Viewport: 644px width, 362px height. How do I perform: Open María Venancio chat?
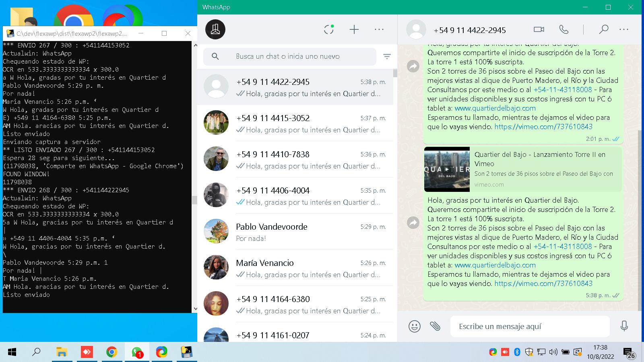click(295, 268)
